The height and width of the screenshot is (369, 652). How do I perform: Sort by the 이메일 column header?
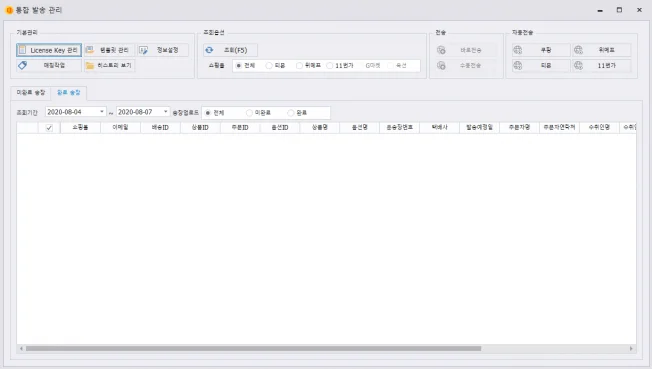pyautogui.click(x=120, y=128)
